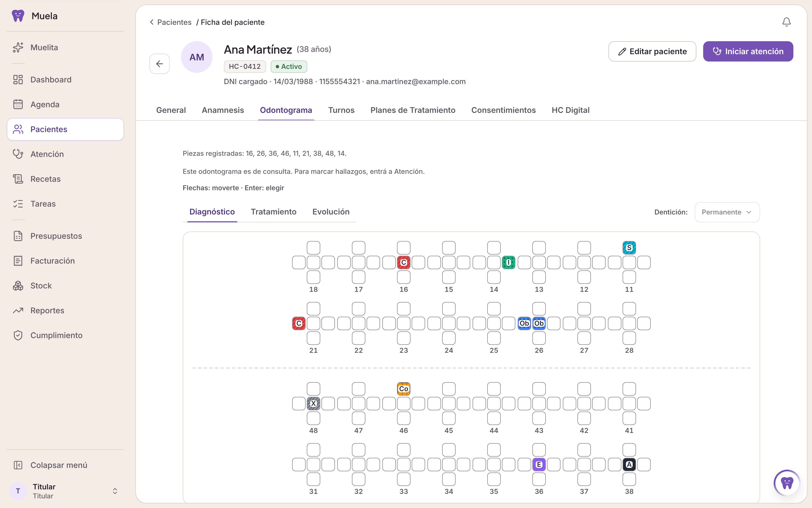The image size is (812, 508).
Task: Click the Pacientes breadcrumb back chevron
Action: 152,22
